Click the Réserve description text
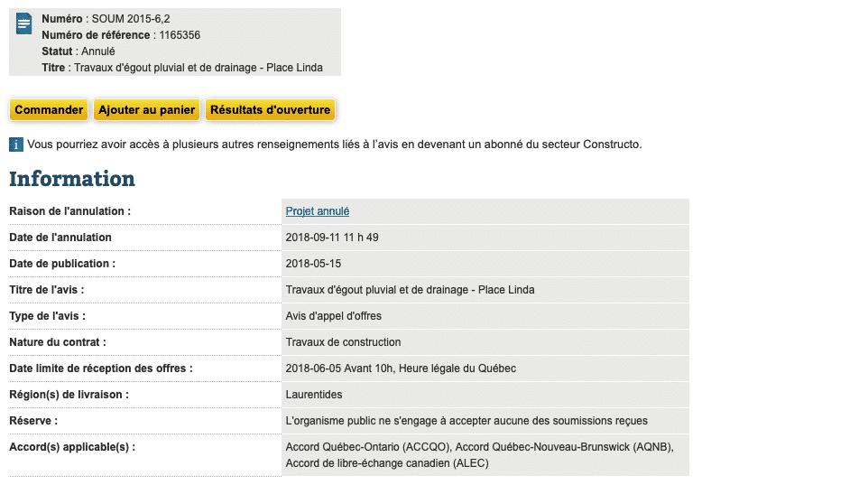Image resolution: width=868 pixels, height=485 pixels. [x=466, y=421]
